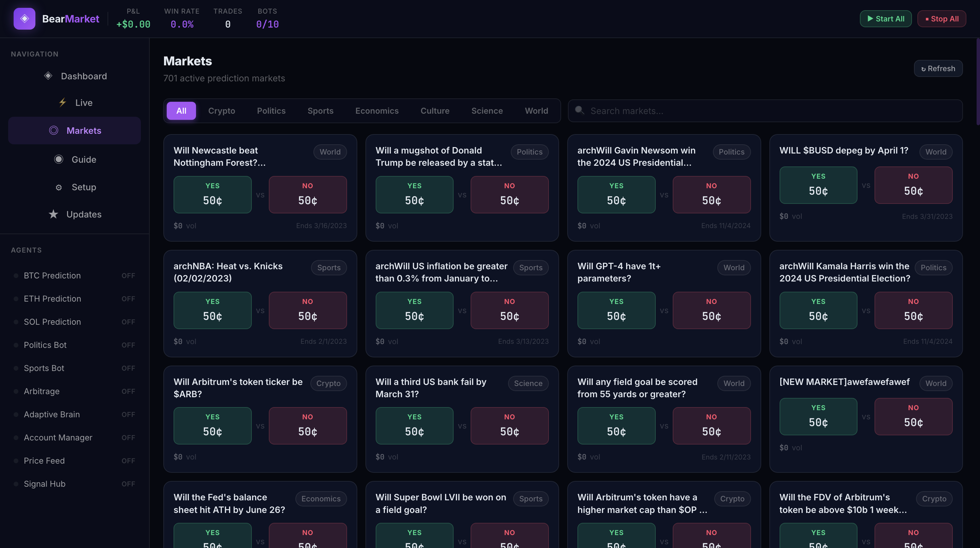
Task: Open the third US bank fail market title
Action: click(x=431, y=388)
